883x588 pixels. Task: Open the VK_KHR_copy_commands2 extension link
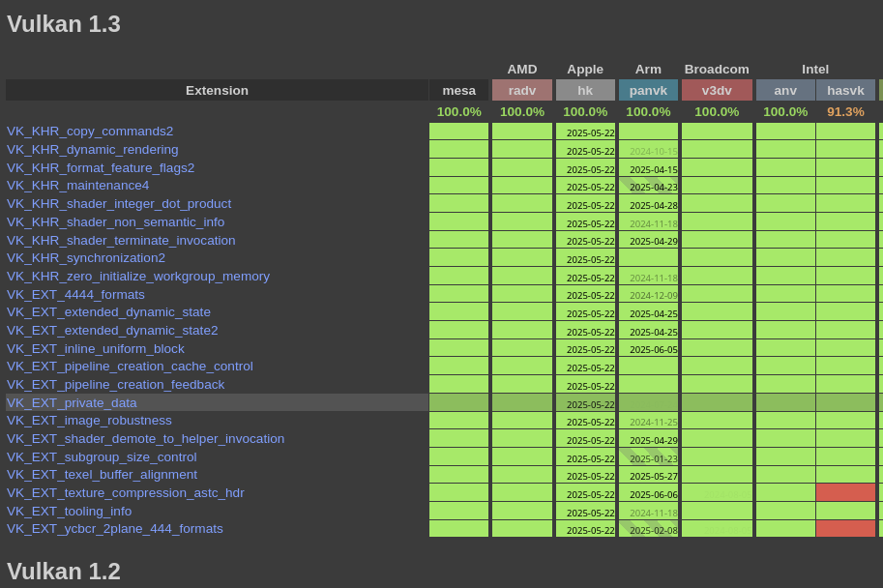click(x=90, y=132)
